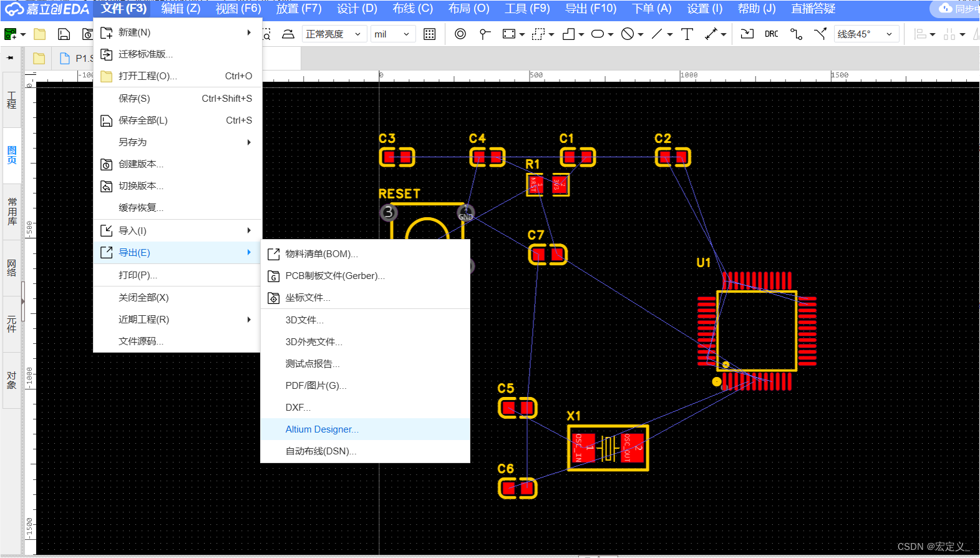This screenshot has height=558, width=980.
Task: Choose 坐标文件... export option
Action: [x=365, y=298]
